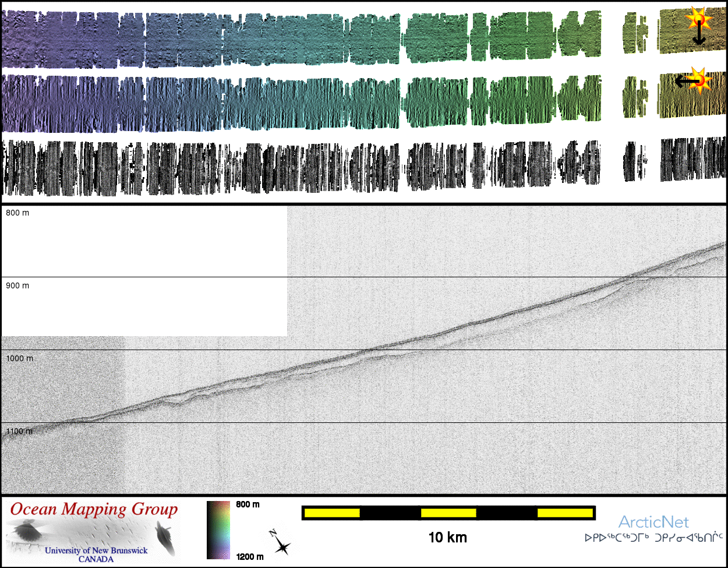Click the 1000 m depth label
The height and width of the screenshot is (568, 728).
tap(19, 358)
